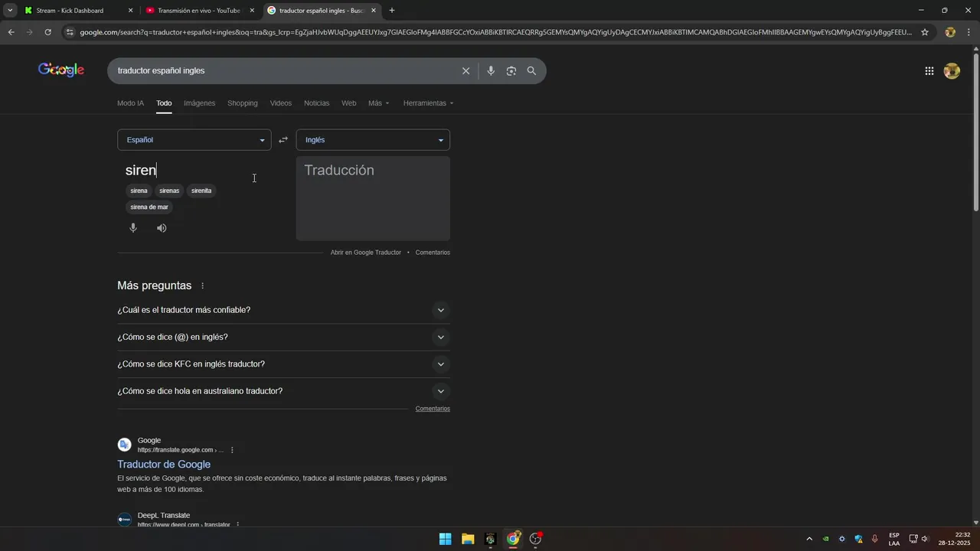Open the DeepL Translate result
The width and height of the screenshot is (980, 551).
point(164,516)
